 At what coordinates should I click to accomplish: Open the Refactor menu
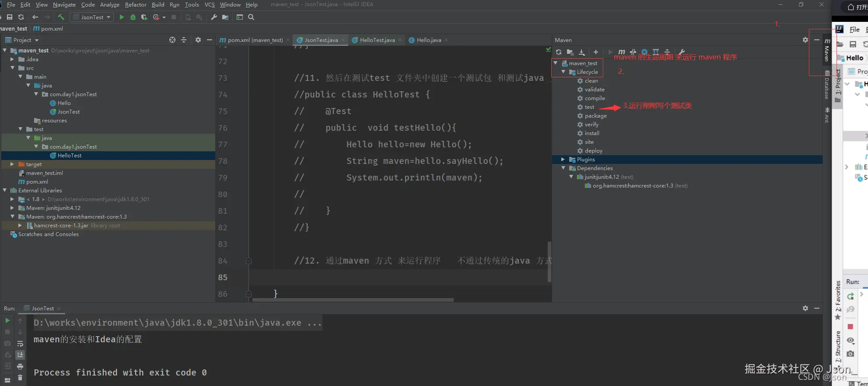(x=136, y=4)
